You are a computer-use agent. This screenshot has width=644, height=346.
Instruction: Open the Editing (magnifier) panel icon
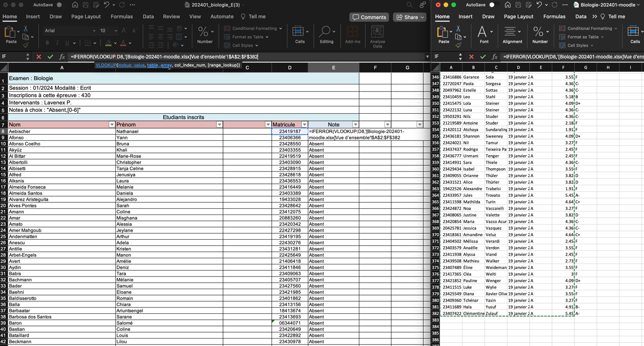click(x=326, y=30)
